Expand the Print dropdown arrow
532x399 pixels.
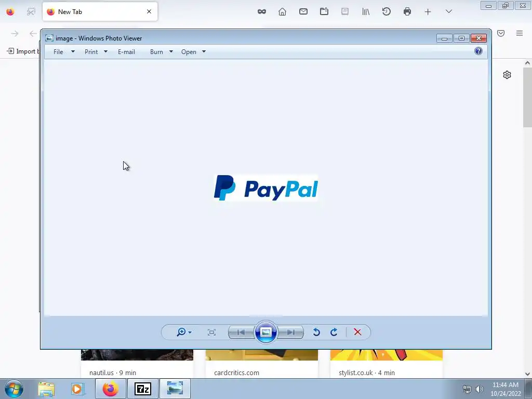105,51
